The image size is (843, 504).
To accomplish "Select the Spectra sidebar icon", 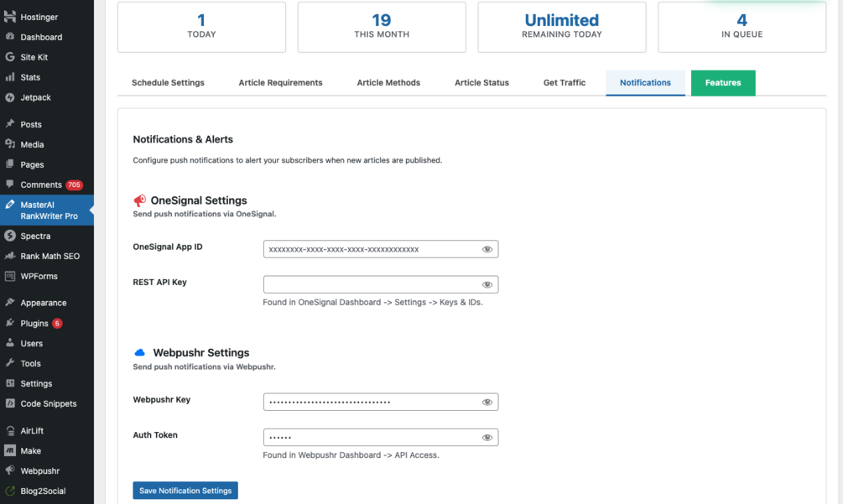I will pyautogui.click(x=10, y=236).
